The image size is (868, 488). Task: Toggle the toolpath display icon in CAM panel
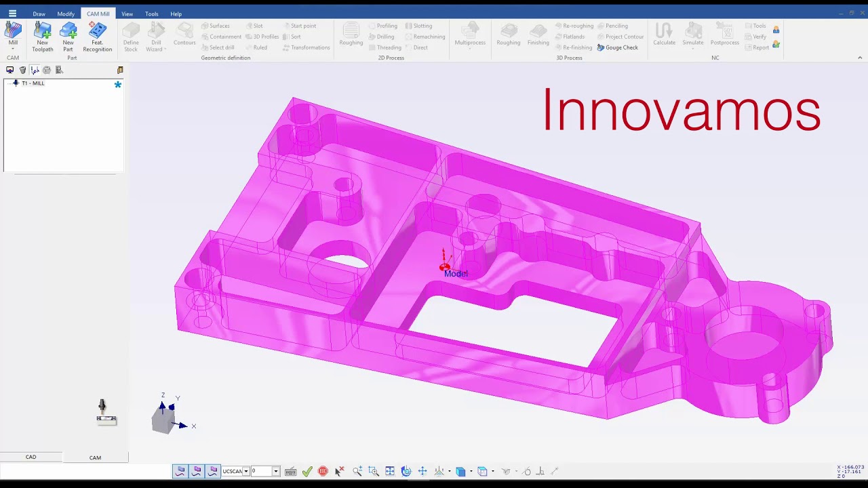[35, 70]
